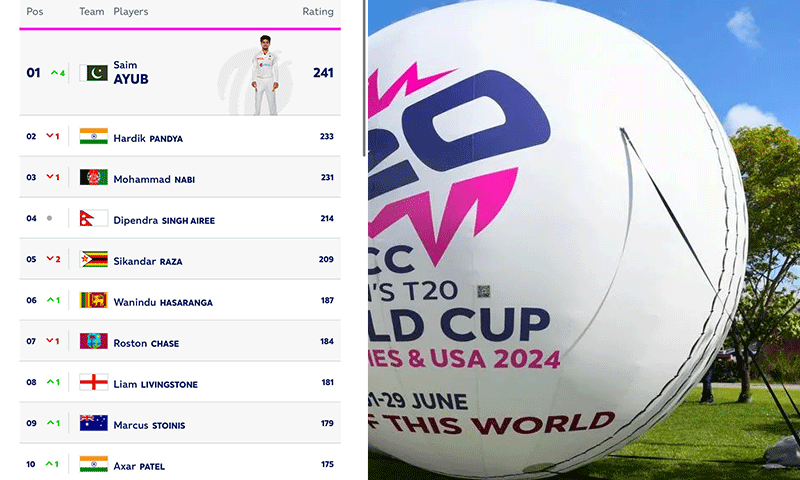800x480 pixels.
Task: Click the Rating column header
Action: tap(318, 12)
